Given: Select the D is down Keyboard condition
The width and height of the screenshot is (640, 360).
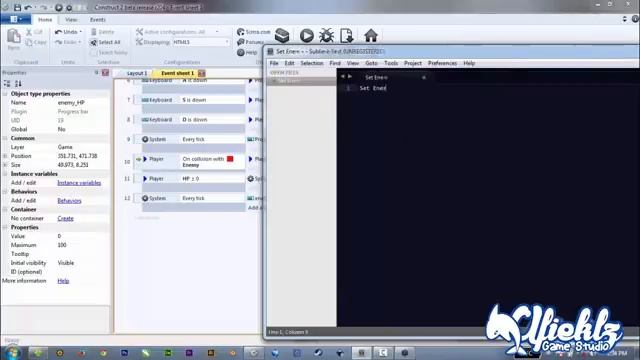Looking at the screenshot, I should point(193,120).
